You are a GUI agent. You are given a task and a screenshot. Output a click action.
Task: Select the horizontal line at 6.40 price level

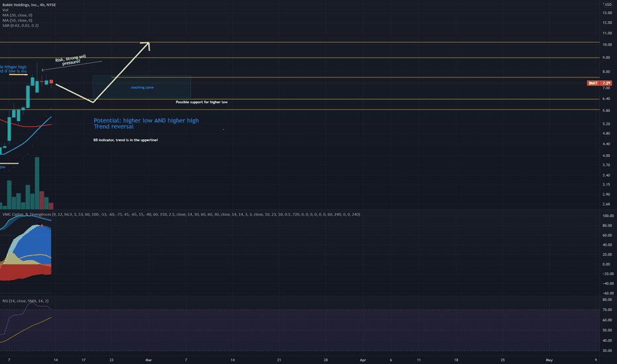[299, 99]
